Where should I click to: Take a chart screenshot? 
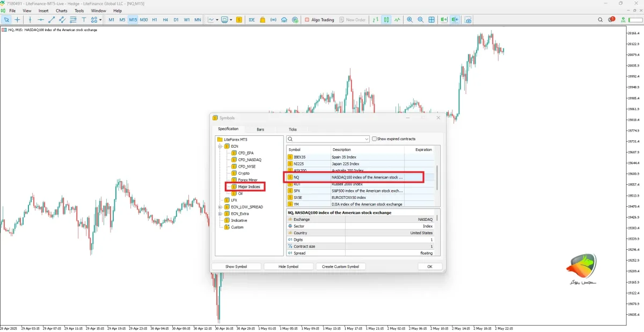coord(468,20)
